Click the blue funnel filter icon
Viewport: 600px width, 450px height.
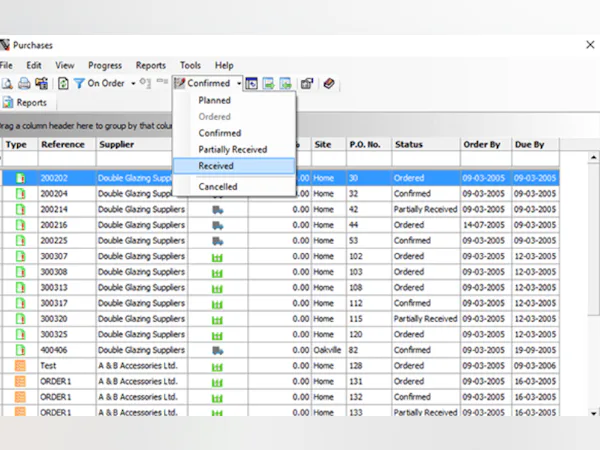[79, 83]
